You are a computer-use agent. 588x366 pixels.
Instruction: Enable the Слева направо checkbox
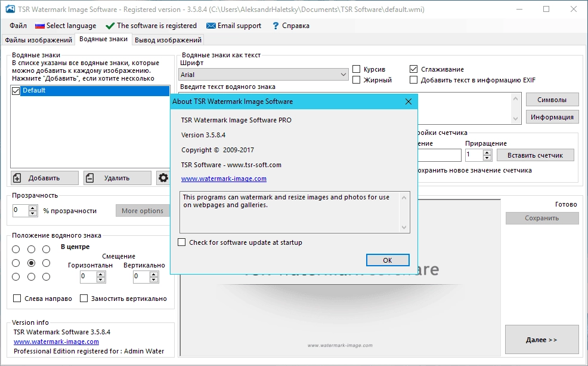pos(17,298)
